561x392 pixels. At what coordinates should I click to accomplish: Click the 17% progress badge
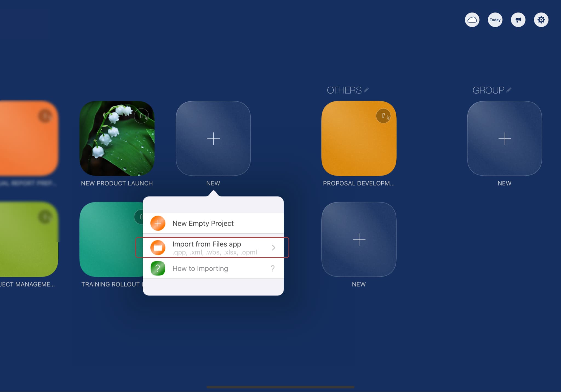coord(384,116)
